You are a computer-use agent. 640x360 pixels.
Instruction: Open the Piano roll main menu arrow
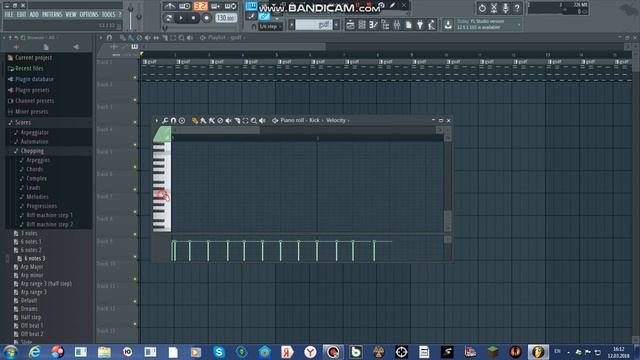pyautogui.click(x=156, y=120)
